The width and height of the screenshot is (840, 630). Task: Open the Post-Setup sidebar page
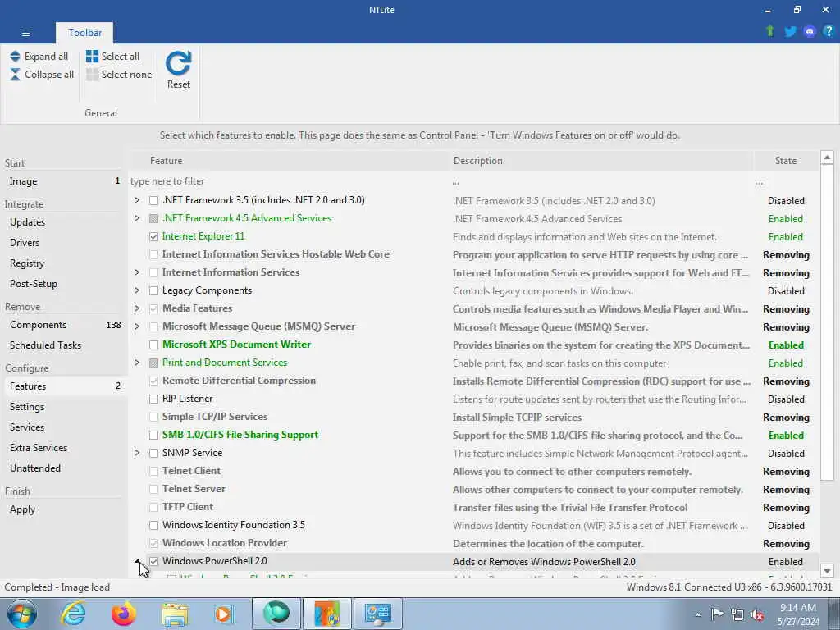click(x=63, y=283)
